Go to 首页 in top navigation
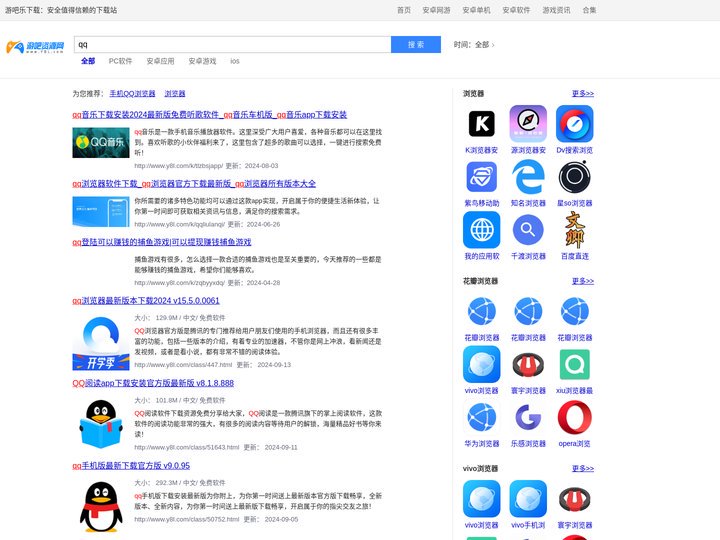 point(404,10)
